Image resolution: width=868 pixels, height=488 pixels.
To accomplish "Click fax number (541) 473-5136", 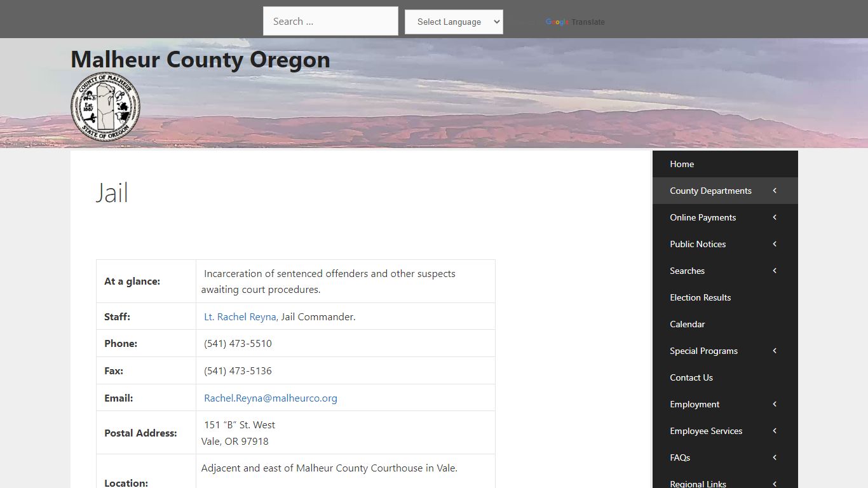I will click(238, 371).
